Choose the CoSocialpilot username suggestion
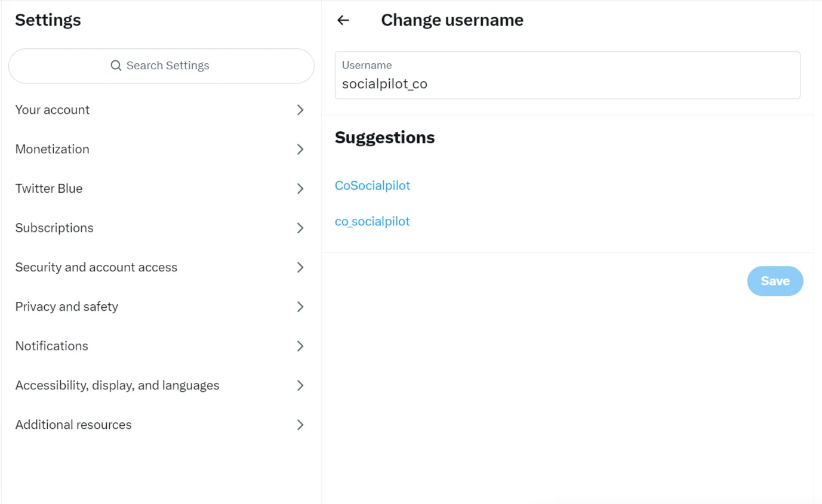 [x=372, y=185]
